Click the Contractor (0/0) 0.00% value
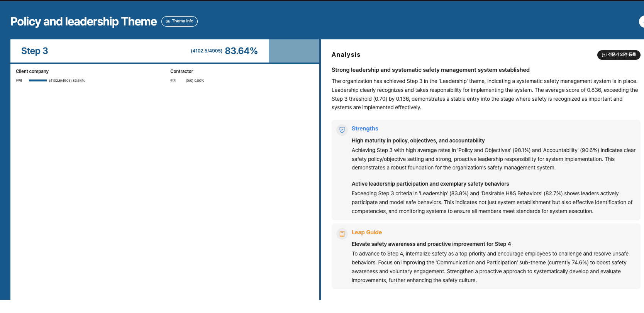The image size is (644, 313). [195, 81]
